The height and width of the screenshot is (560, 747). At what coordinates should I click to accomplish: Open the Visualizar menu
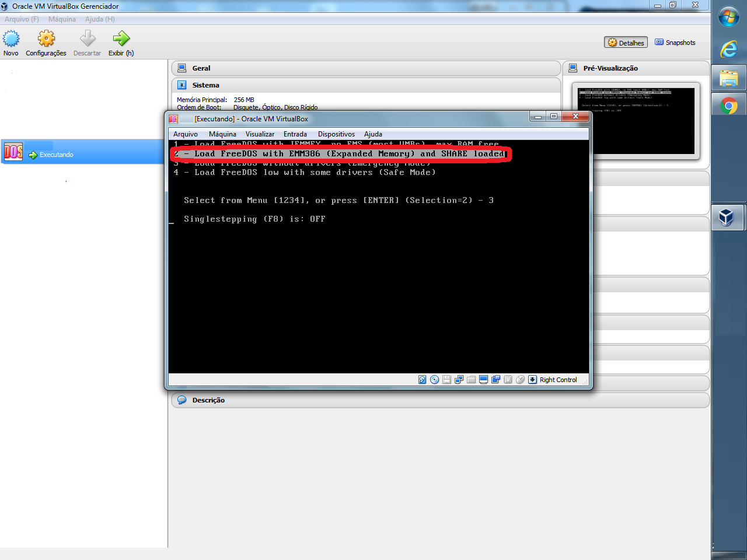coord(260,134)
